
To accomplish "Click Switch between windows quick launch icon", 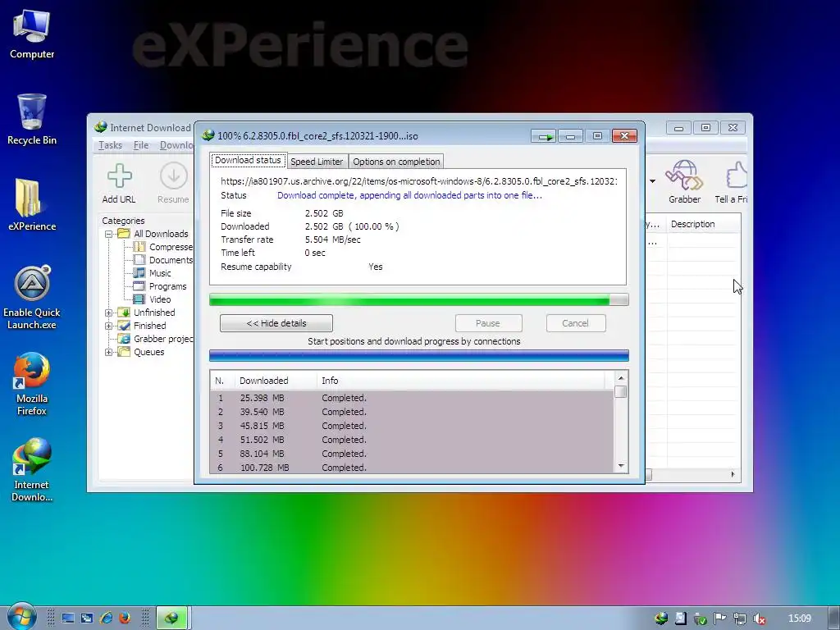I will click(87, 619).
